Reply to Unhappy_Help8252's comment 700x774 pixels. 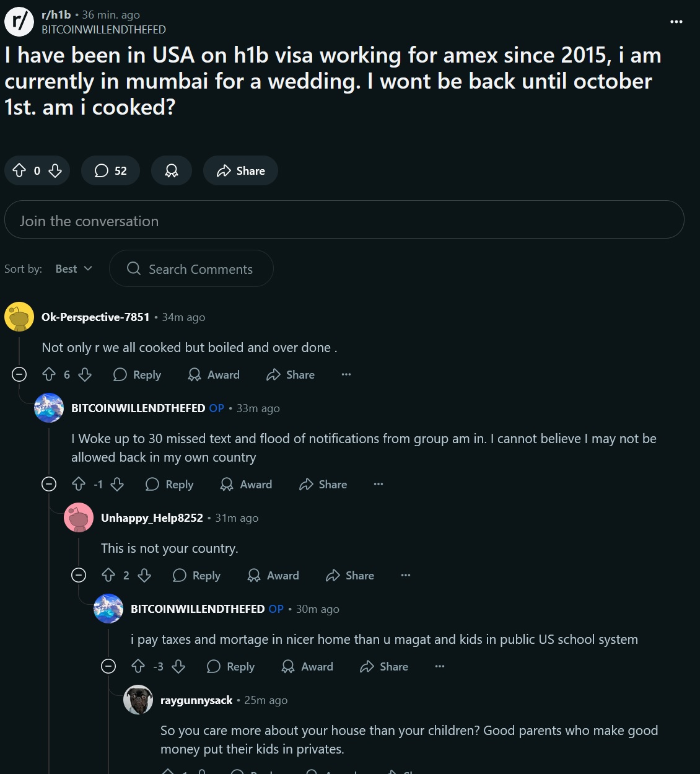(x=197, y=575)
